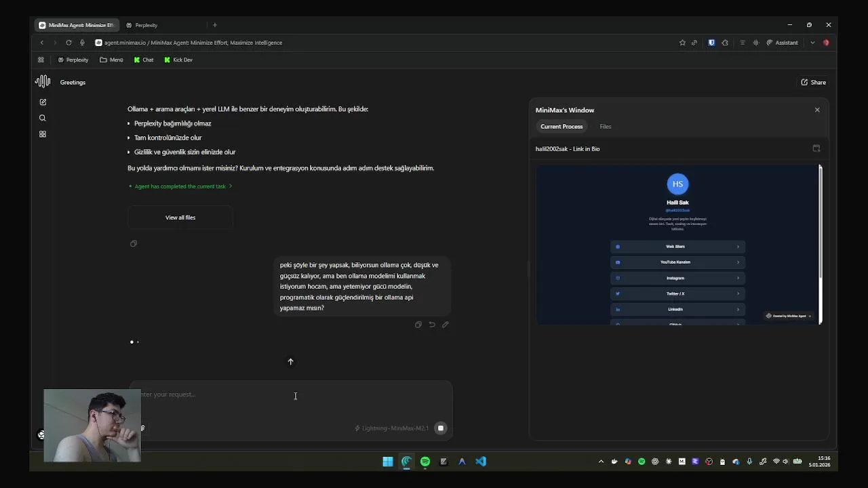Open the red profile avatar in the toolbar
Viewport: 868px width, 488px height.
(x=826, y=43)
